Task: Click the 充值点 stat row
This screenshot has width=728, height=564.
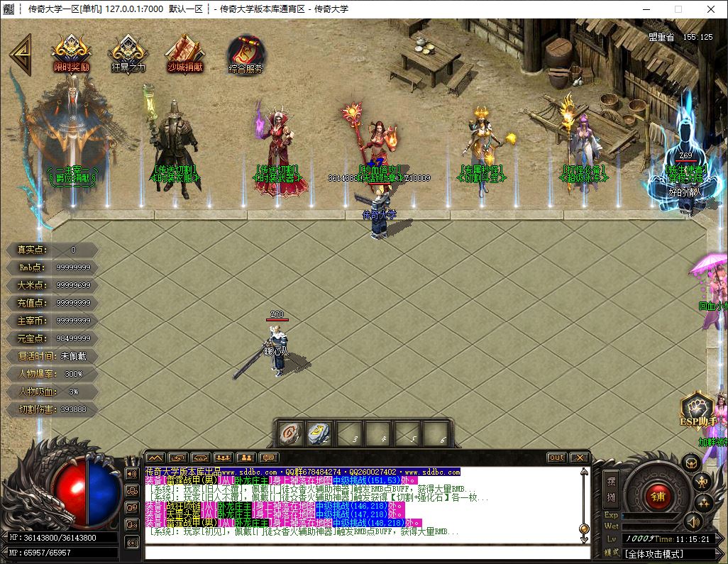Action: tap(52, 303)
